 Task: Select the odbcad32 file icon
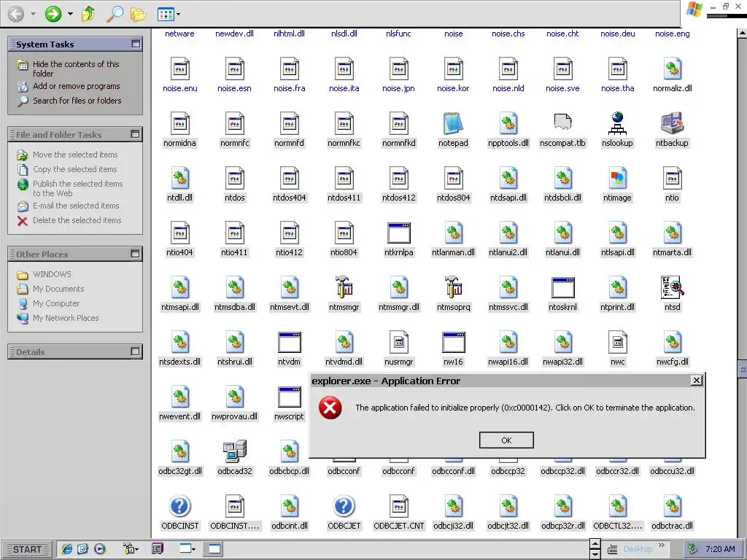pos(234,451)
